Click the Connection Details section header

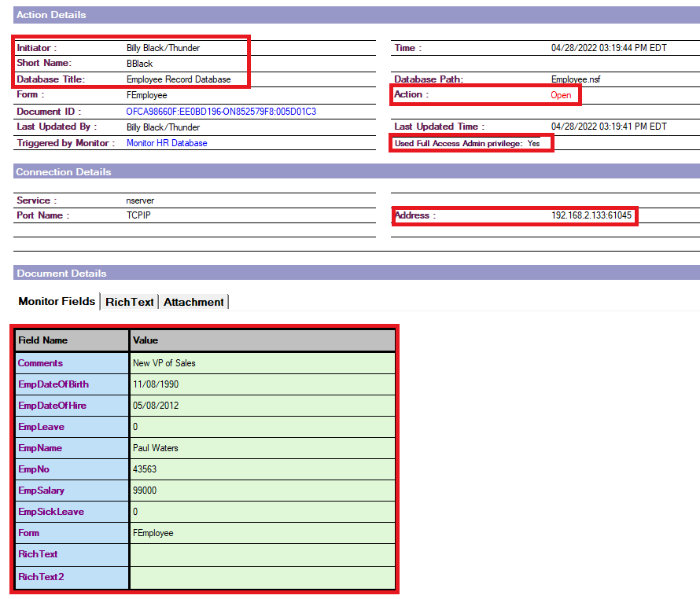64,171
